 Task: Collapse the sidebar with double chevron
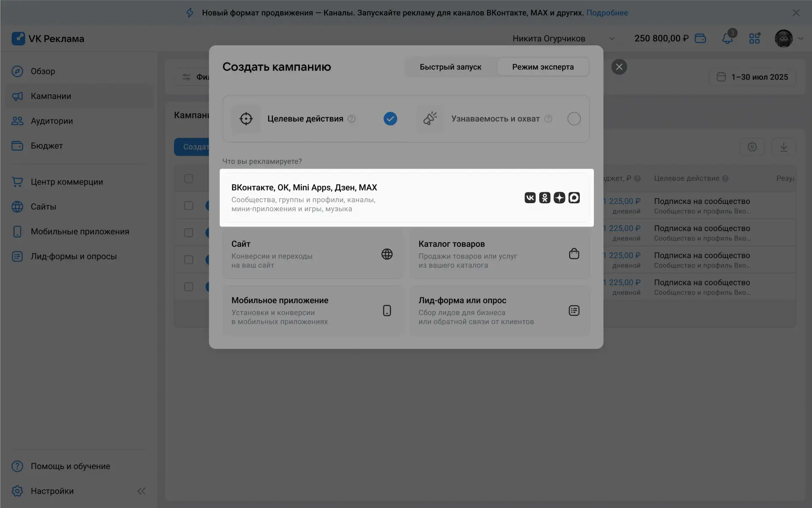tap(141, 491)
